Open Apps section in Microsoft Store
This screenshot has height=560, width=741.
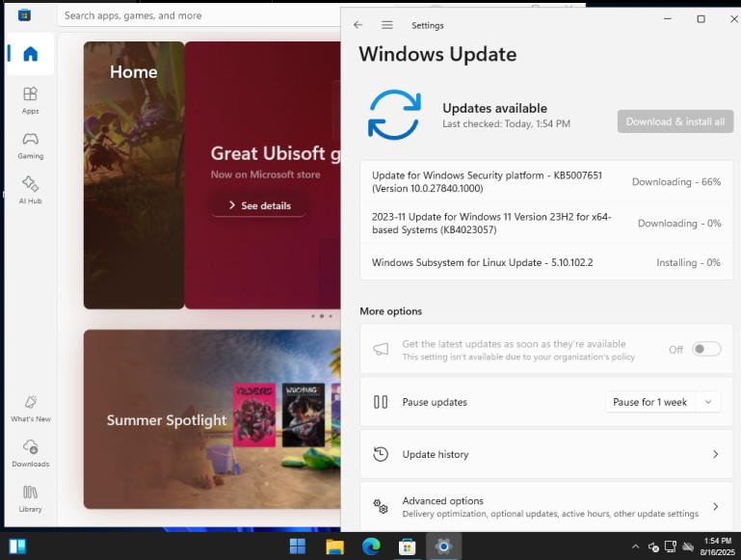[30, 99]
